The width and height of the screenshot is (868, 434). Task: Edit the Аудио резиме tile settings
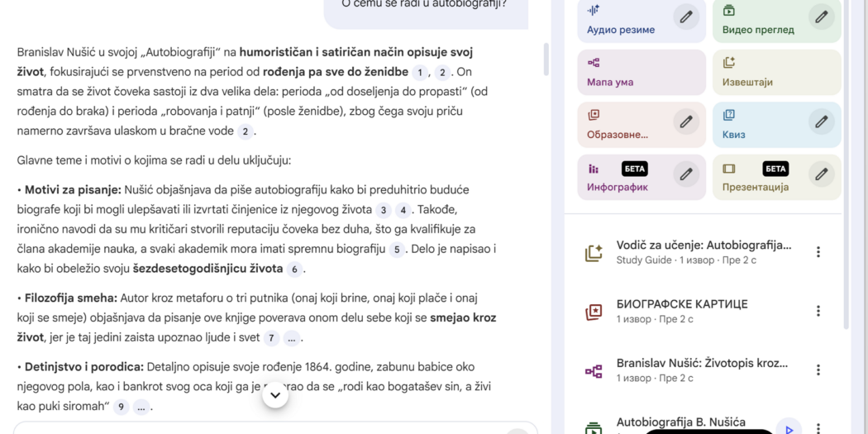(x=685, y=17)
